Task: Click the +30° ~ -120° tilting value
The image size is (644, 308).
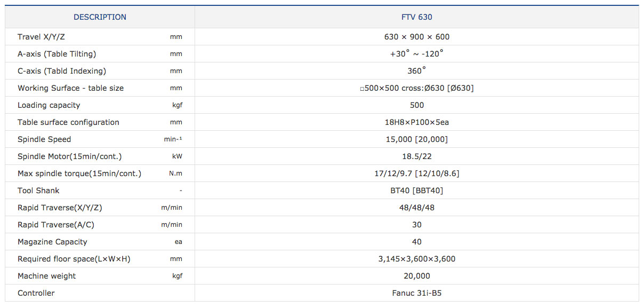Action: (416, 54)
